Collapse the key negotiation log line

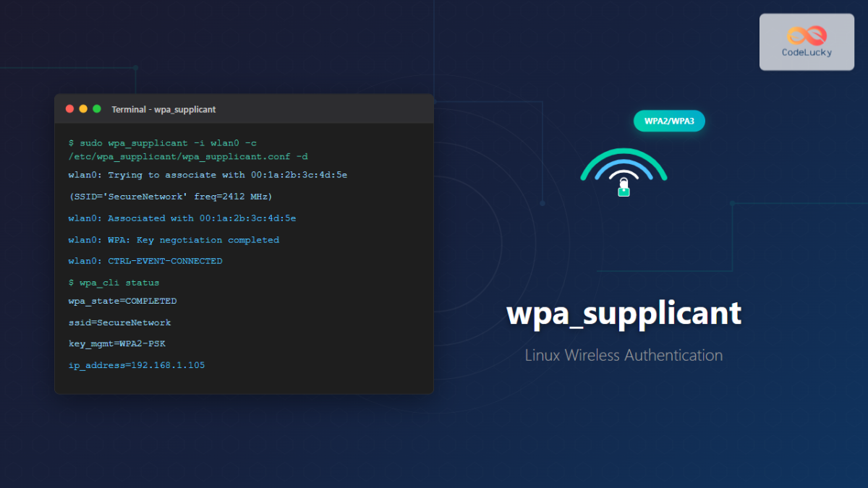click(x=174, y=239)
